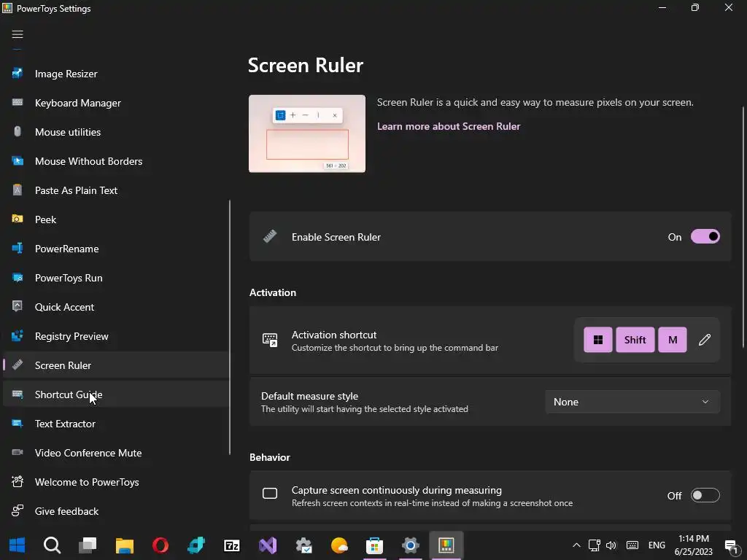Screen dimensions: 747x560
Task: Open Shortcut Guide settings page
Action: tap(115, 394)
